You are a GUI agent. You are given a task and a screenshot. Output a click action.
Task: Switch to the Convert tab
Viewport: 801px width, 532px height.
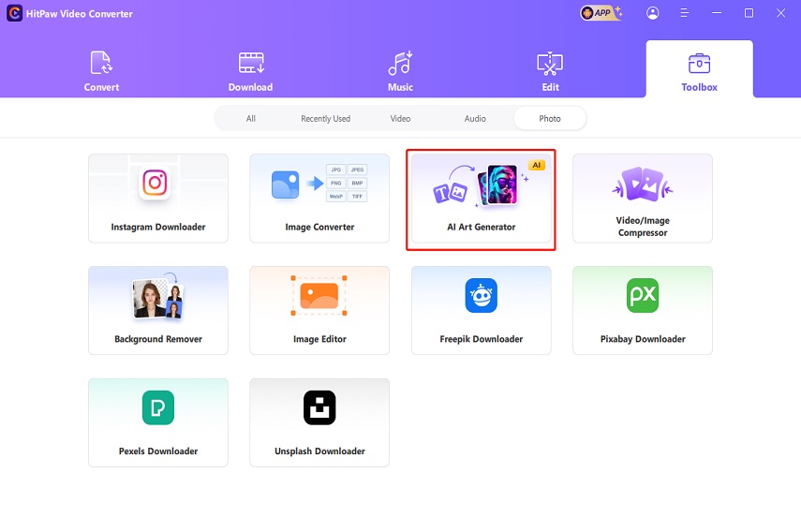pos(101,71)
